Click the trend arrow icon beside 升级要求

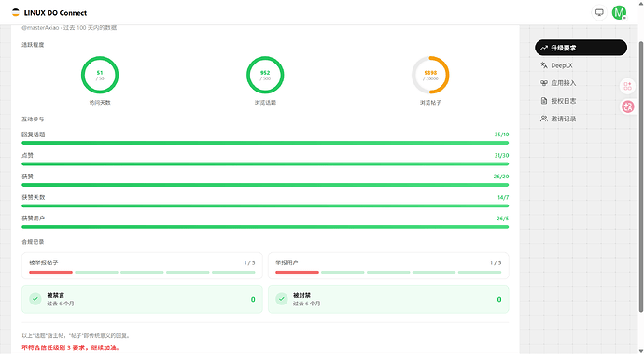[544, 48]
